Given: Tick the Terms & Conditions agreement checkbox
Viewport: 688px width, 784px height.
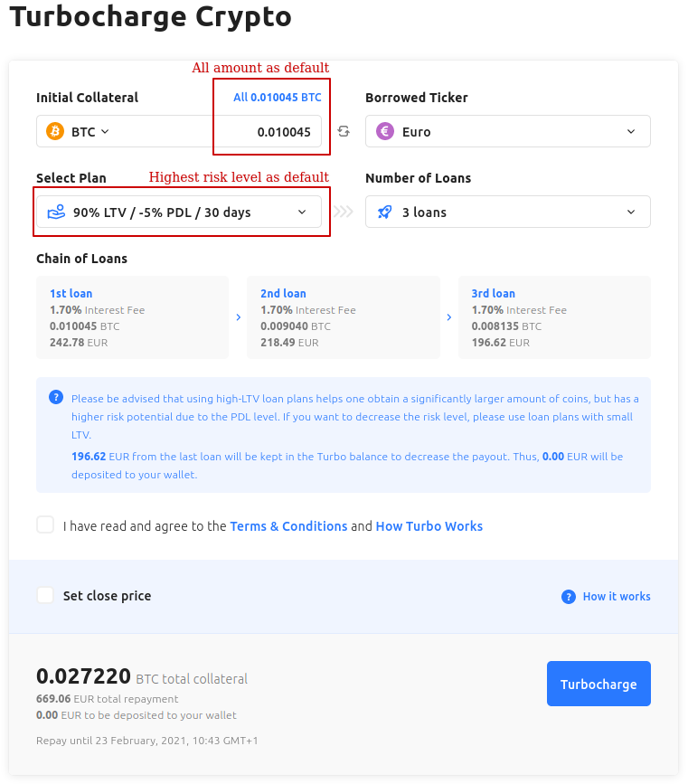Looking at the screenshot, I should pos(45,525).
